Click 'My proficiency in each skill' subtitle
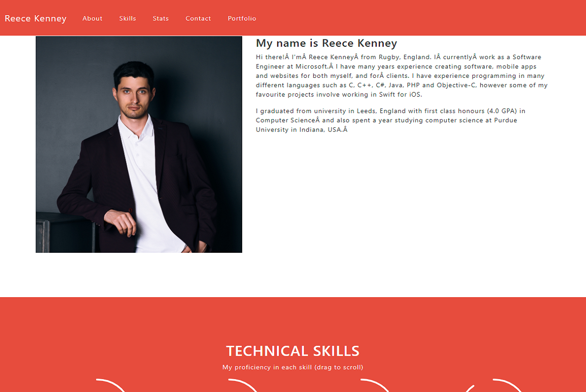The width and height of the screenshot is (586, 392). click(x=293, y=367)
